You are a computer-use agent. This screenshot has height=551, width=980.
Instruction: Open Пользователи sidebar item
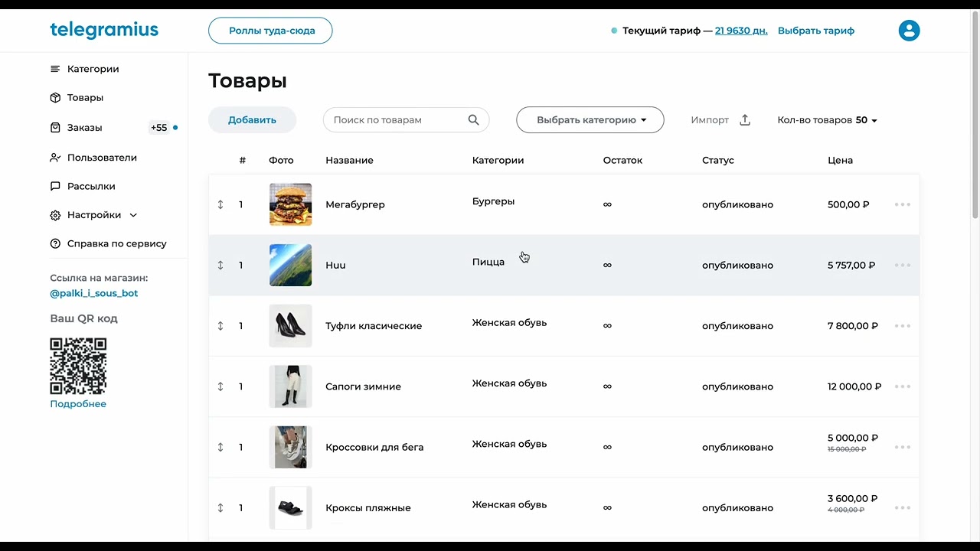102,158
